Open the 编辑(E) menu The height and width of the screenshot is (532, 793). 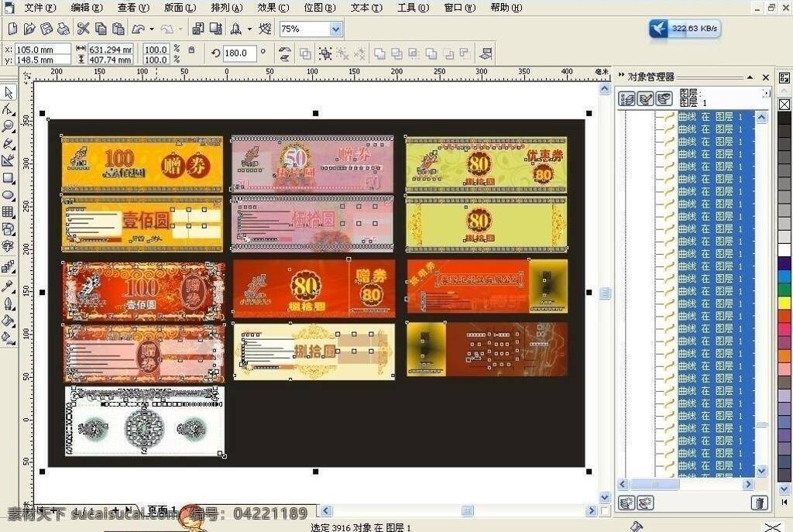click(x=87, y=8)
